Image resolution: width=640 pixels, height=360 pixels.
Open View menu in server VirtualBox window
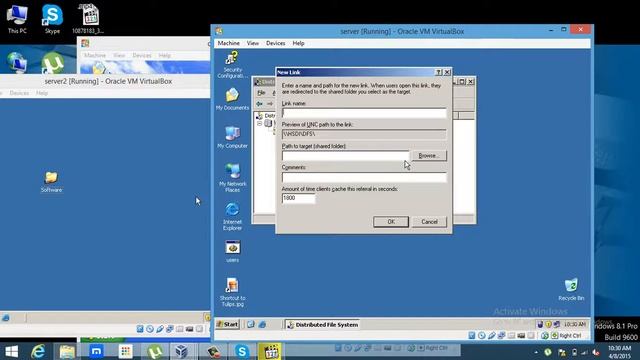coord(253,43)
